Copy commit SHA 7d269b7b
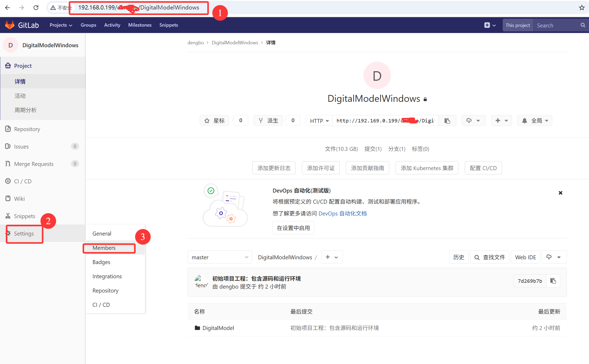The height and width of the screenshot is (364, 589). click(x=553, y=281)
